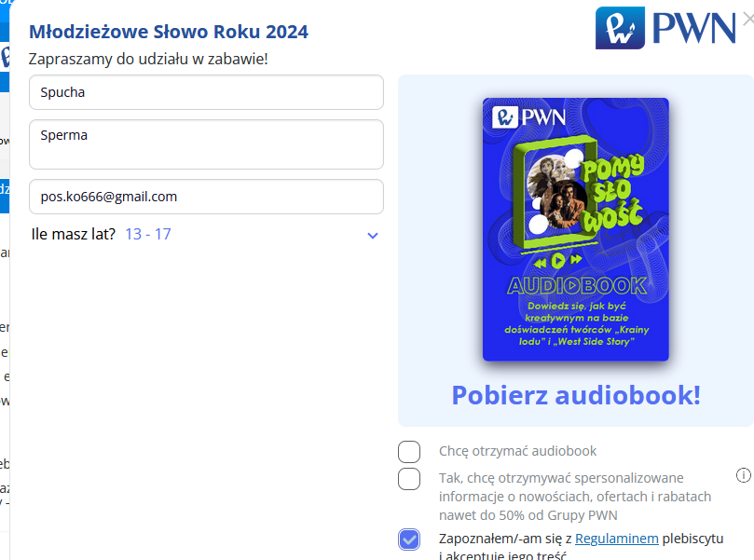Expand the age dropdown chevron

point(373,236)
